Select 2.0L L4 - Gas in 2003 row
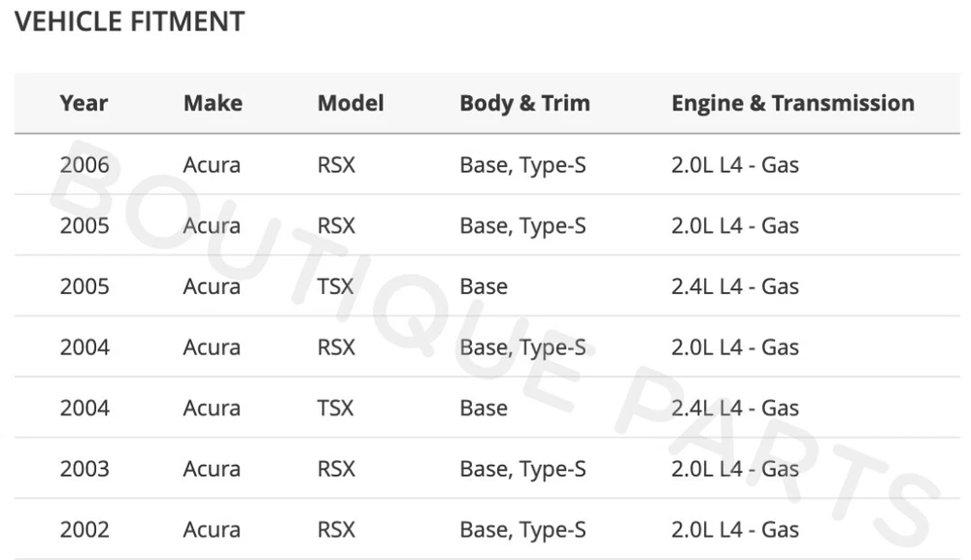This screenshot has width=971, height=560. point(735,470)
